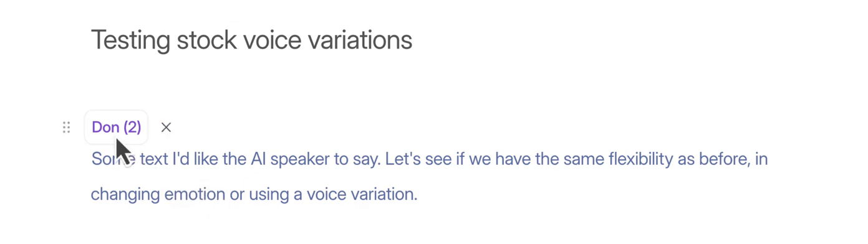The width and height of the screenshot is (868, 244).
Task: Remove the Don (2) voice with X
Action: coord(166,128)
